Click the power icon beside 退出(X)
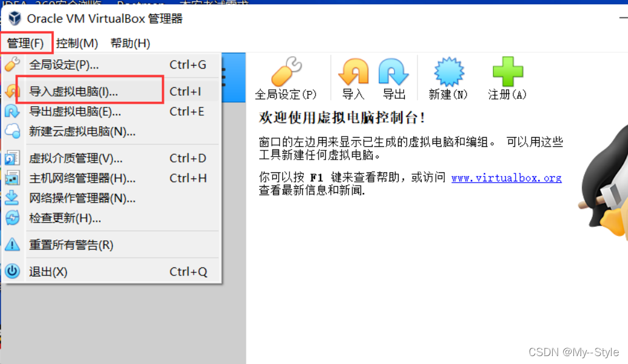 [12, 271]
